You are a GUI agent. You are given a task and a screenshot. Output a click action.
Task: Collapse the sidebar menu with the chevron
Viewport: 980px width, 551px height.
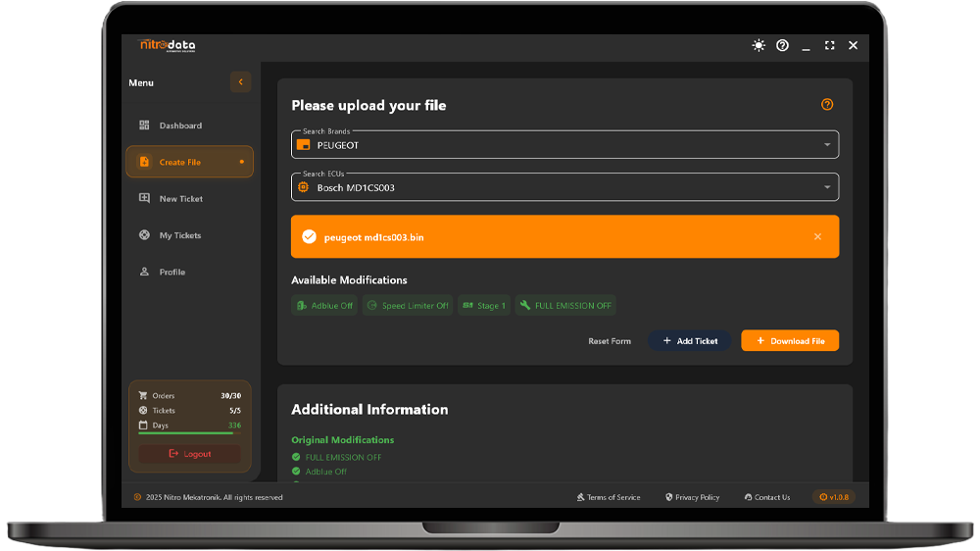pos(240,82)
